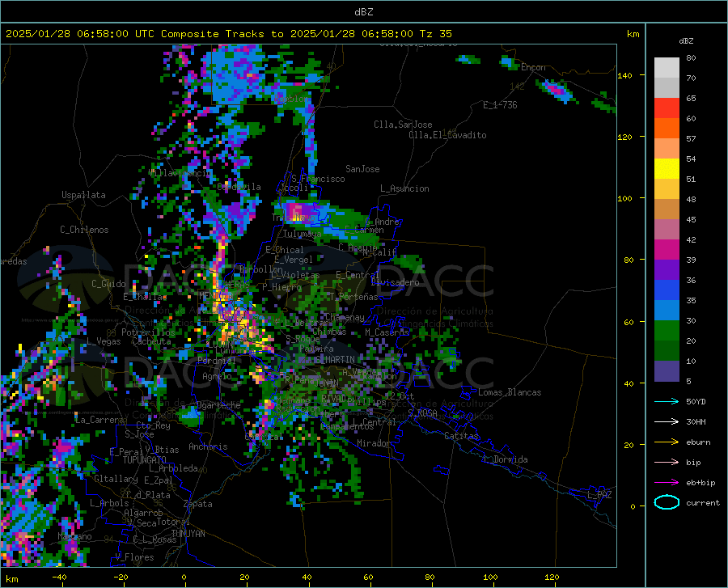The image size is (728, 588).
Task: Click 'km' label at bottom-left corner
Action: [12, 579]
